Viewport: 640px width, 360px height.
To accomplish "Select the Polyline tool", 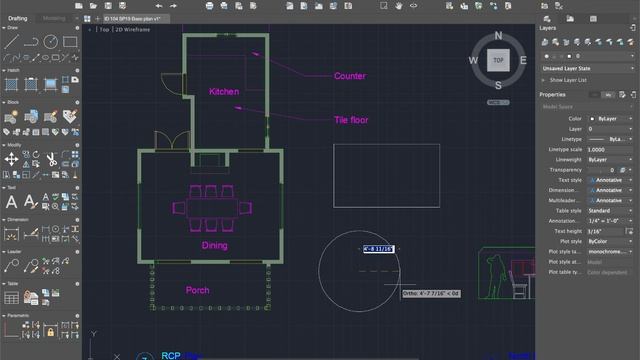I will pos(31,41).
